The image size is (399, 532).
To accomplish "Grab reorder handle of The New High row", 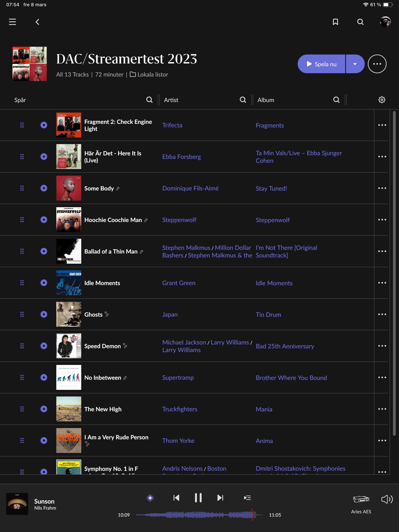I will pyautogui.click(x=22, y=409).
